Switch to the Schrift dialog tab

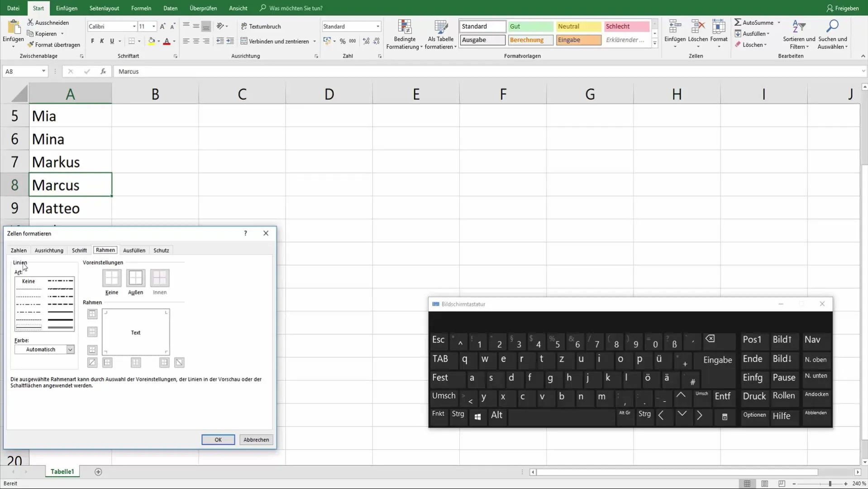point(79,250)
